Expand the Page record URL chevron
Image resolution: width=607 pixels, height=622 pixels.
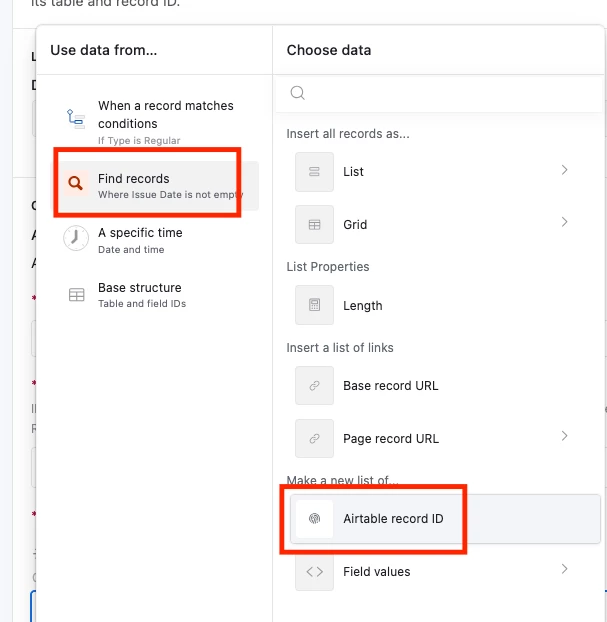tap(564, 436)
